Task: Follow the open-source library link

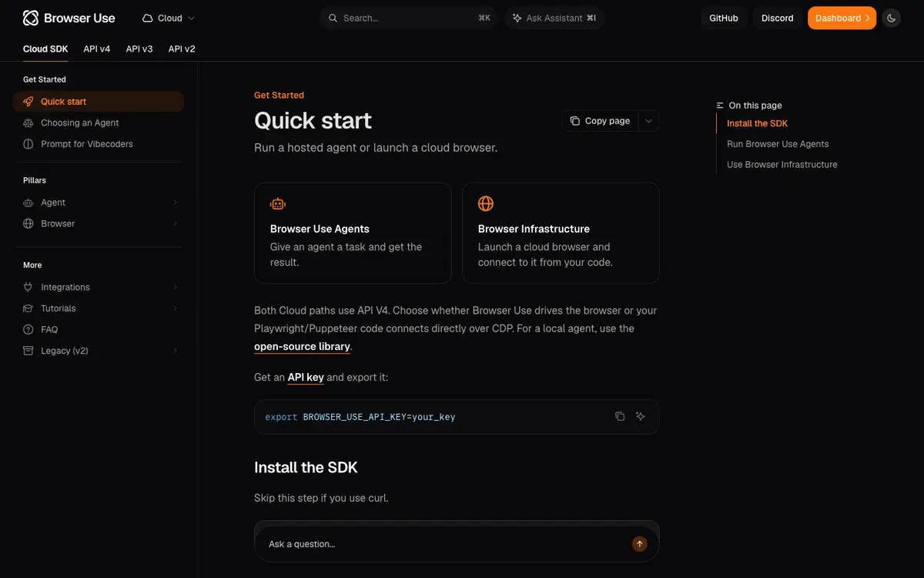Action: click(x=302, y=347)
